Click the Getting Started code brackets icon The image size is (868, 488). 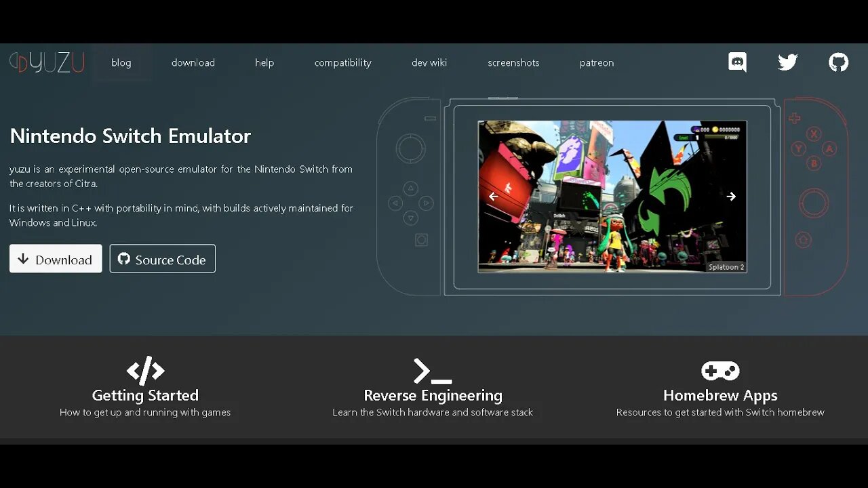145,371
